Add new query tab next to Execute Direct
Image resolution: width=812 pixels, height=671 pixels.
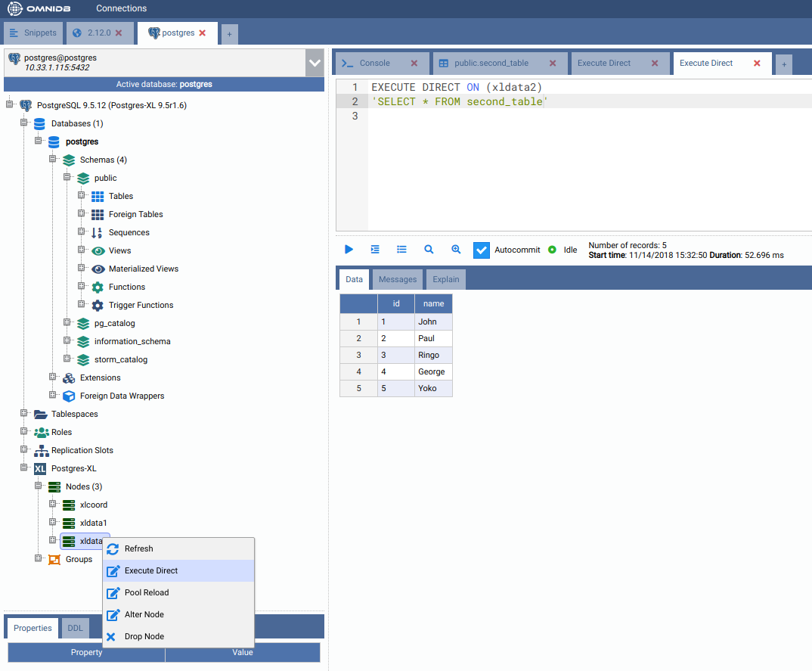click(x=784, y=64)
